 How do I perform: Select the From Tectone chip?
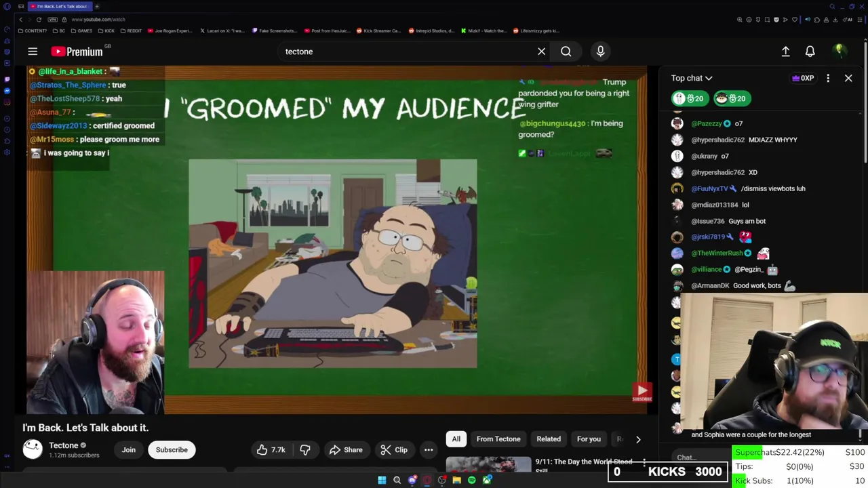(x=498, y=439)
